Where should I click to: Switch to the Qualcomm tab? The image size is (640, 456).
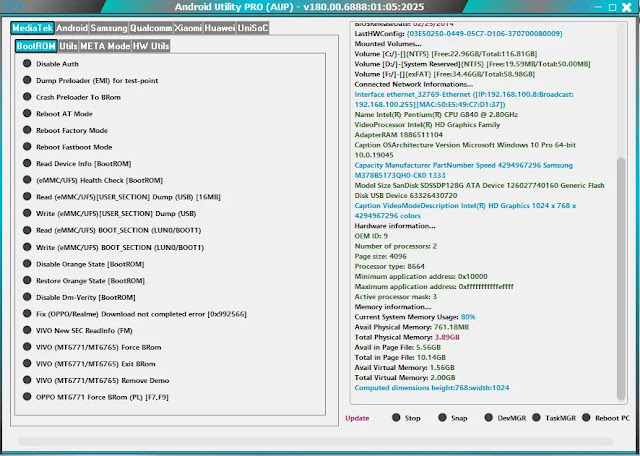coord(151,28)
